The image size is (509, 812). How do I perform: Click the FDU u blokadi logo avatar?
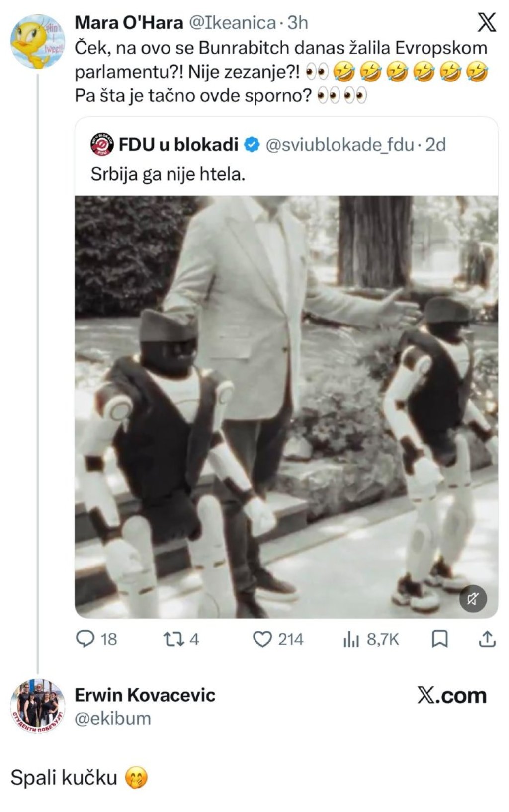pyautogui.click(x=102, y=145)
